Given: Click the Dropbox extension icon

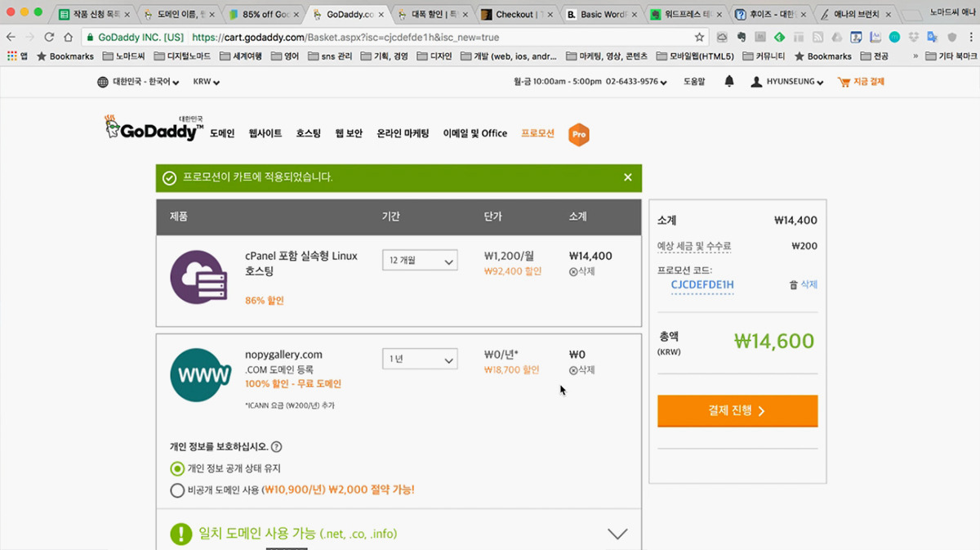Looking at the screenshot, I should click(914, 38).
